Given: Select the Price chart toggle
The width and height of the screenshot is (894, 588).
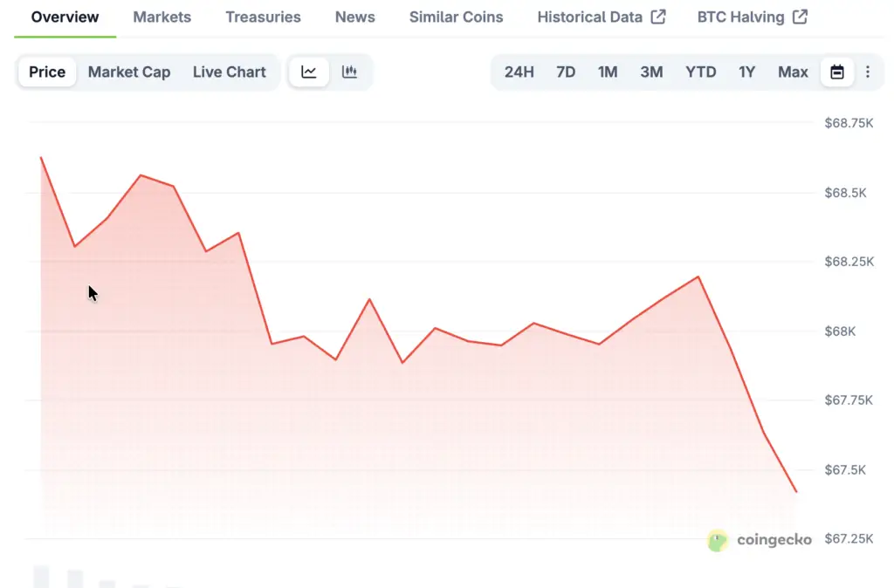Looking at the screenshot, I should pyautogui.click(x=47, y=72).
